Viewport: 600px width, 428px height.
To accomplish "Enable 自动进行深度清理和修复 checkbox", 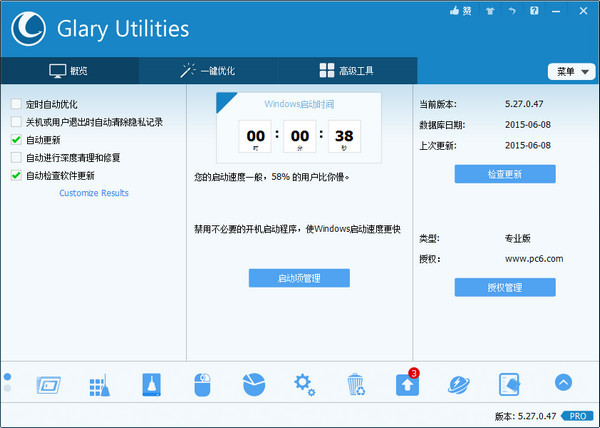I will [x=16, y=157].
